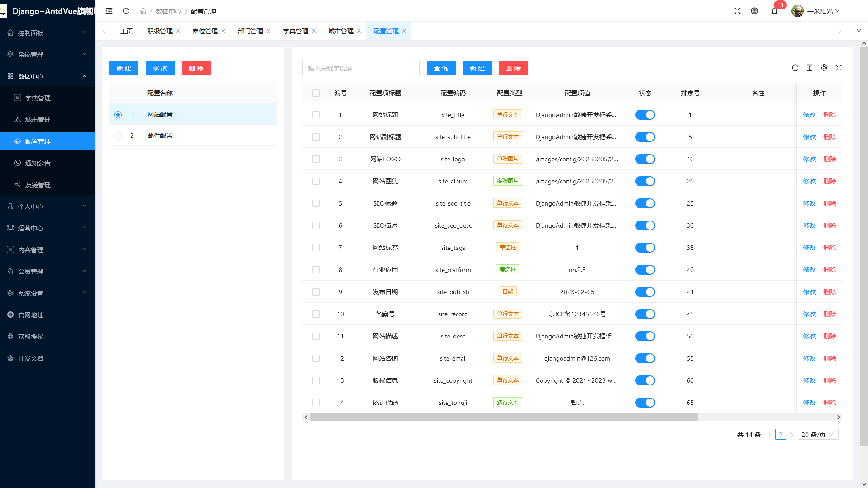Viewport: 868px width, 488px height.
Task: Toggle the sidebar collapse menu icon
Action: pos(109,11)
